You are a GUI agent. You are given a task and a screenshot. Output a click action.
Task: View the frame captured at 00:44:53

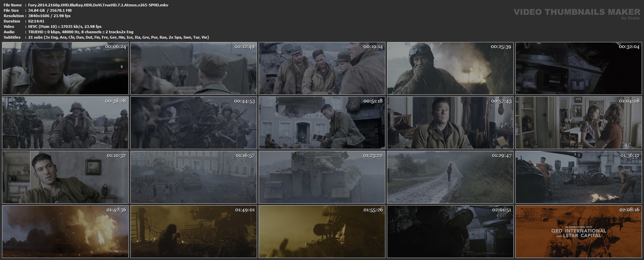coord(194,123)
